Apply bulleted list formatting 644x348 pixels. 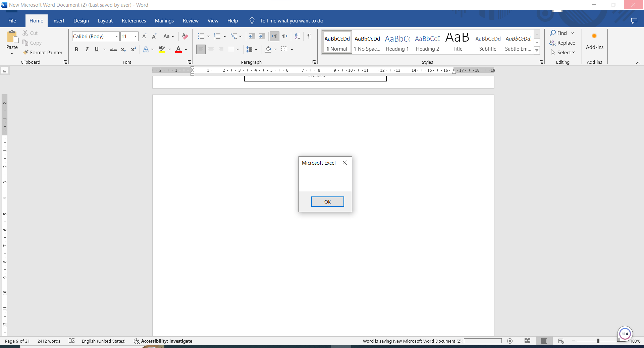tap(201, 36)
